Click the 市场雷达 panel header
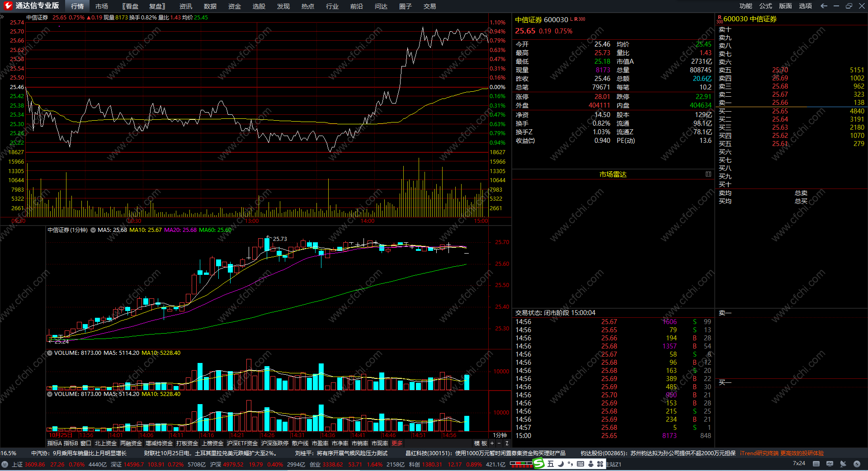 [x=613, y=174]
